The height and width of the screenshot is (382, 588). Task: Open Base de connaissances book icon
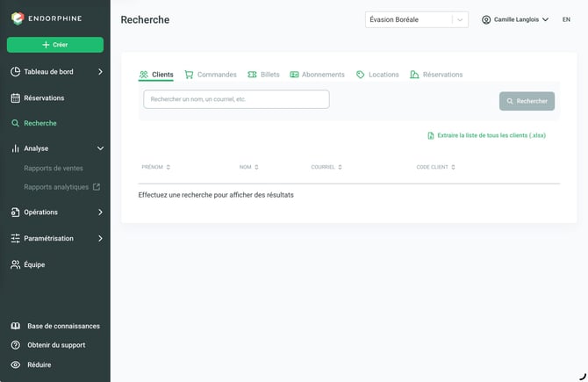click(x=16, y=326)
